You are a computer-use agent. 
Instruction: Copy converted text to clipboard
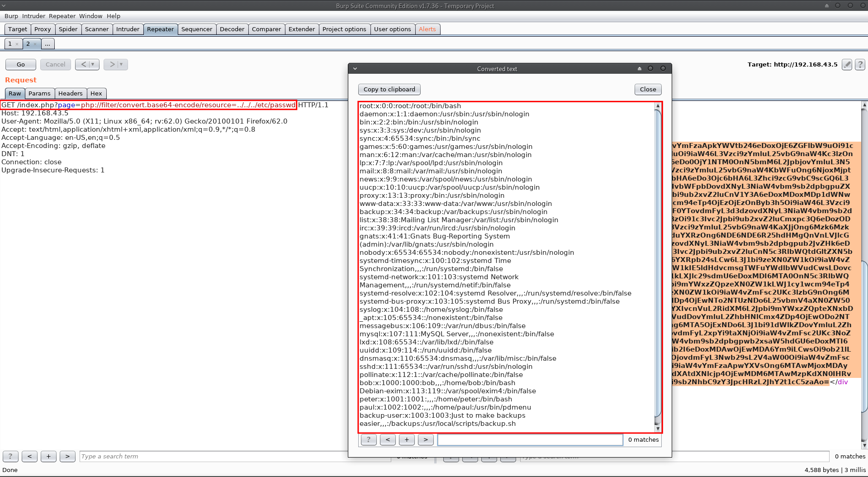[389, 89]
